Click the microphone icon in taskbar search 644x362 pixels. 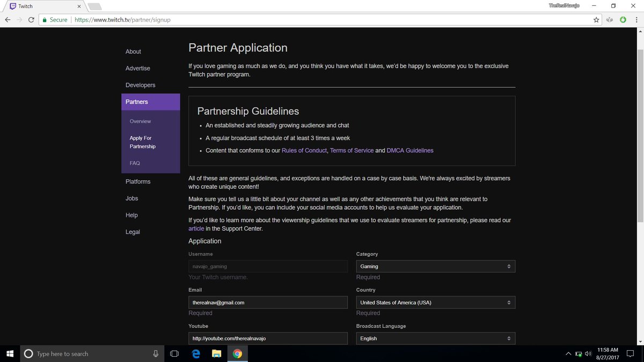pos(156,353)
